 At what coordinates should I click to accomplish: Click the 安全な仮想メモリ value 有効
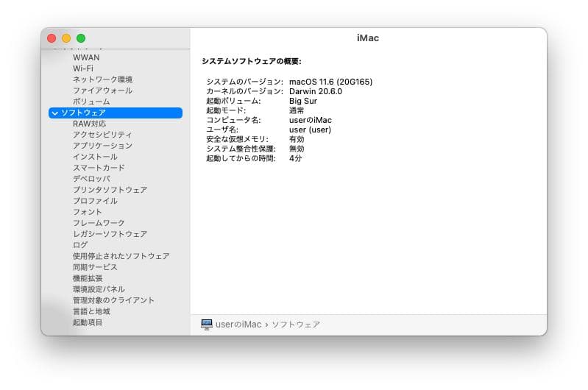297,139
